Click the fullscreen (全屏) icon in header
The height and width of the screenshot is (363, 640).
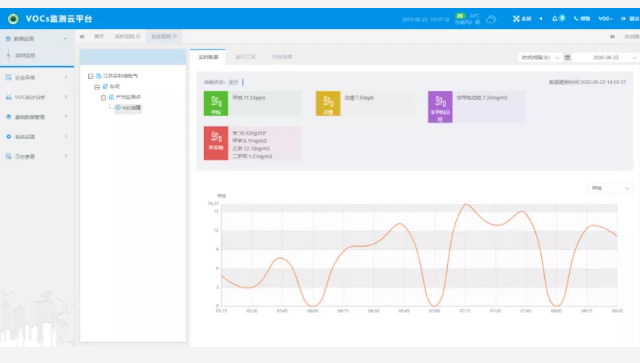pyautogui.click(x=516, y=19)
